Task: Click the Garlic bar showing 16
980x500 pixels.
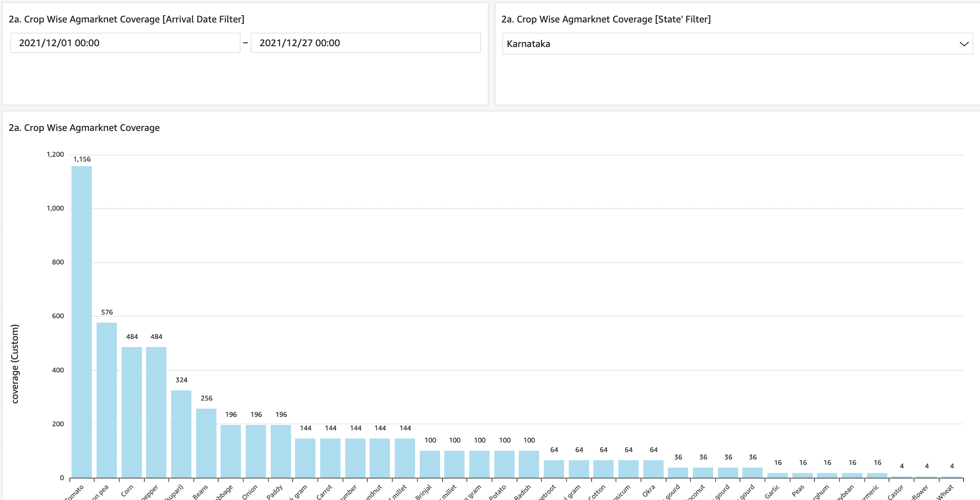Action: tap(778, 475)
